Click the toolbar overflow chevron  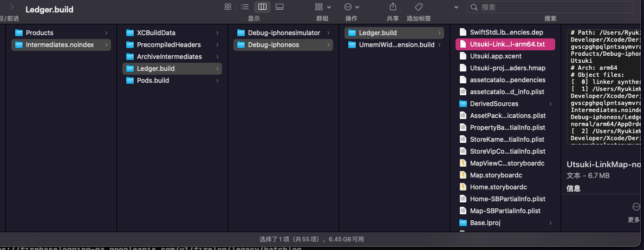(x=456, y=7)
